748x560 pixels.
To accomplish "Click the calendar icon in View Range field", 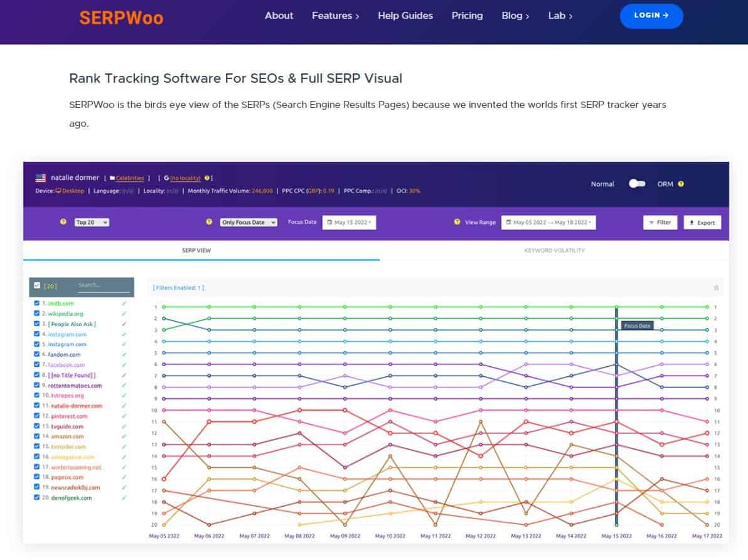I will click(x=508, y=222).
